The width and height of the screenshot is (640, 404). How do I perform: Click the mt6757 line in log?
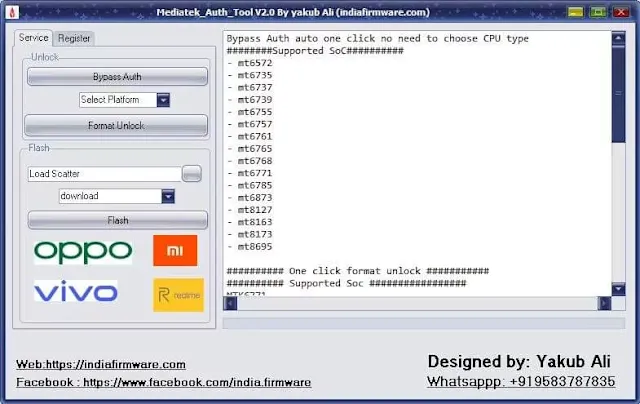coord(249,124)
